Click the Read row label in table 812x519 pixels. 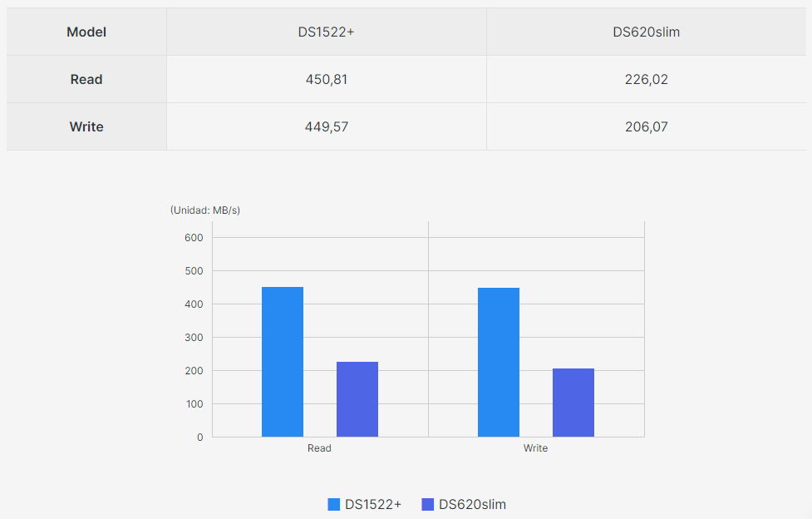(x=86, y=80)
